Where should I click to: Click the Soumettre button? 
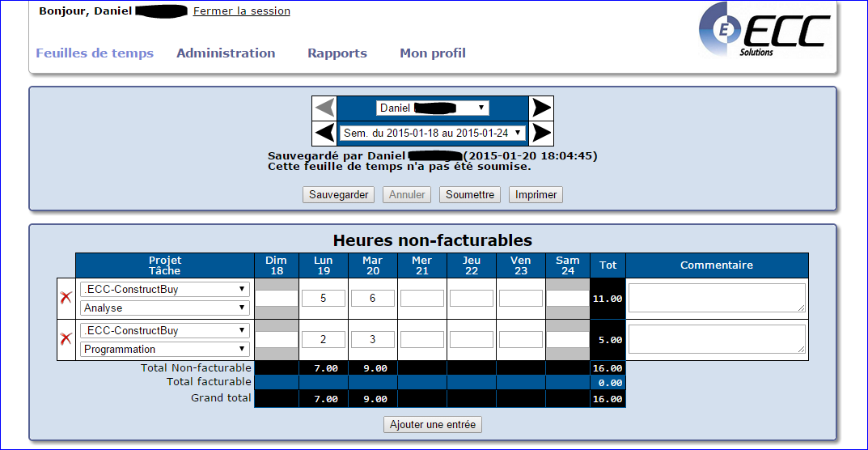pos(470,195)
